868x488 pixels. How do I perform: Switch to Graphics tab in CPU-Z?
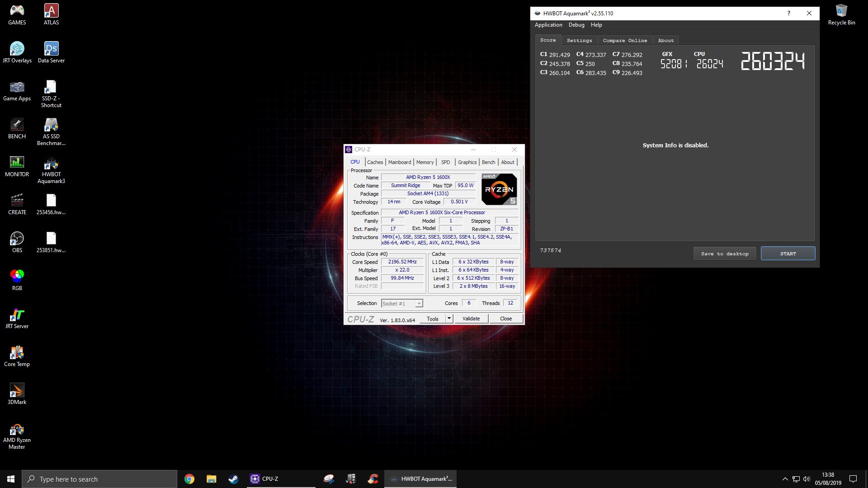(x=467, y=162)
